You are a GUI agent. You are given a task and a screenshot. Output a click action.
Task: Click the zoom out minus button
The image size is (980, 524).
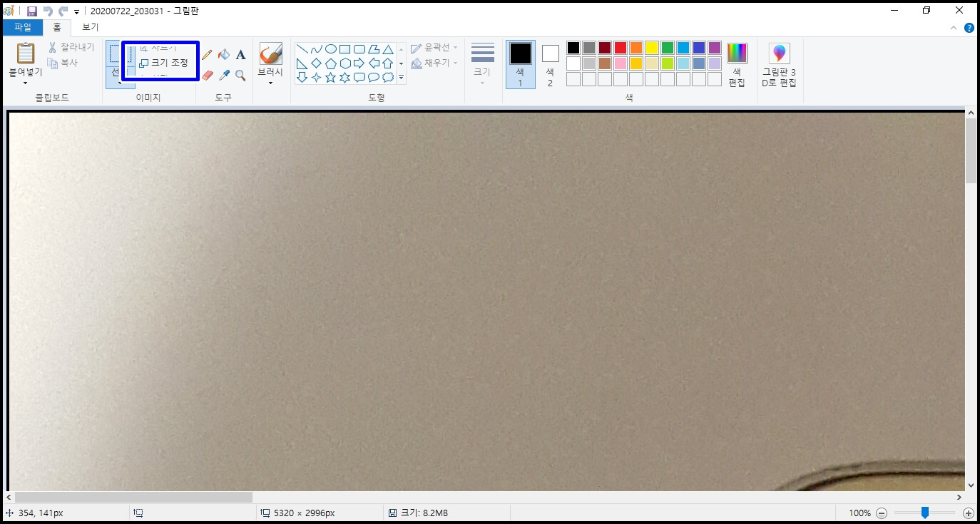pos(882,513)
